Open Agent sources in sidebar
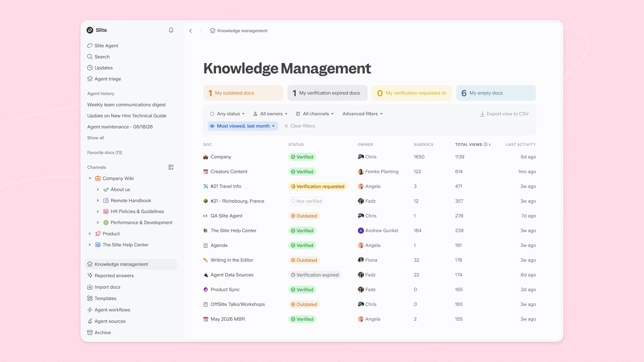 (x=106, y=321)
